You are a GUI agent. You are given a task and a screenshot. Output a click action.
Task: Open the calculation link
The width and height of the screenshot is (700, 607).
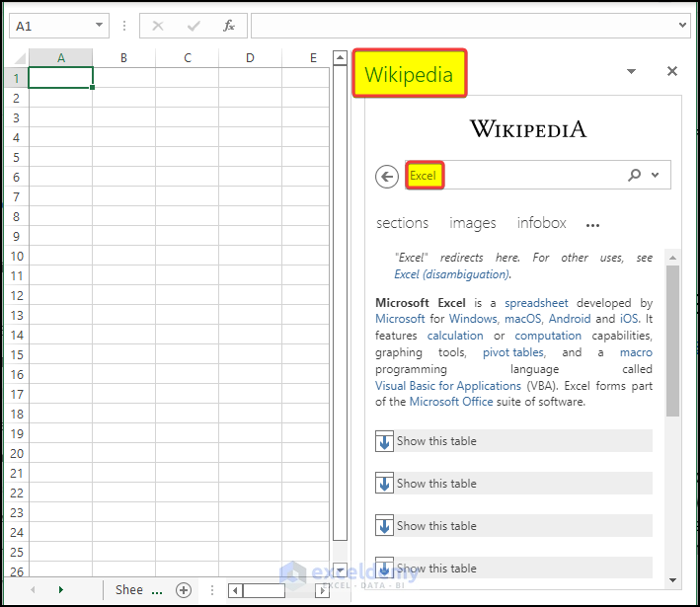[455, 336]
